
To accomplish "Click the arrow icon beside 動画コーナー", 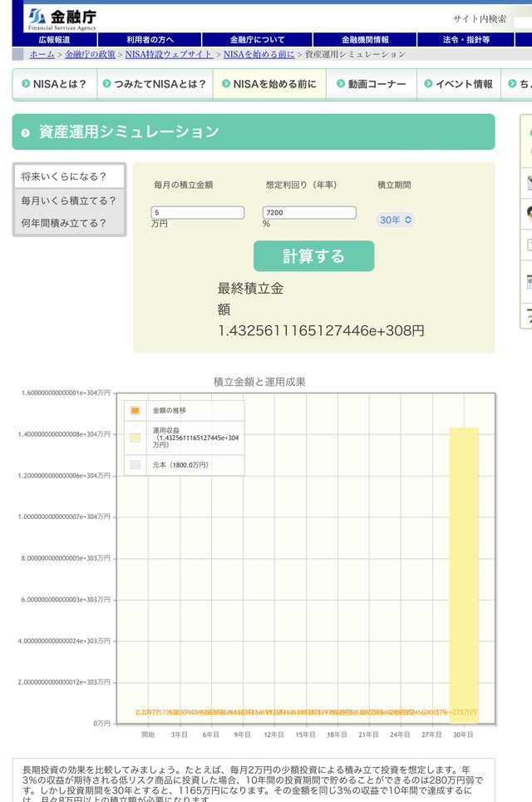I will click(340, 83).
